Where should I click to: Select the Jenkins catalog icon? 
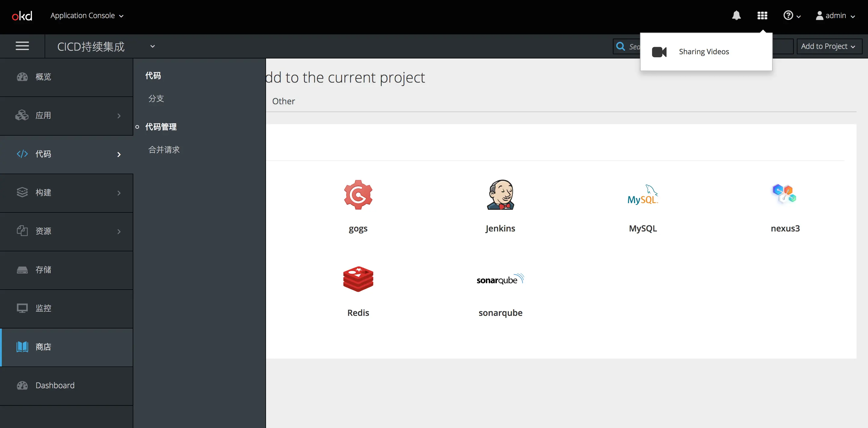coord(500,195)
